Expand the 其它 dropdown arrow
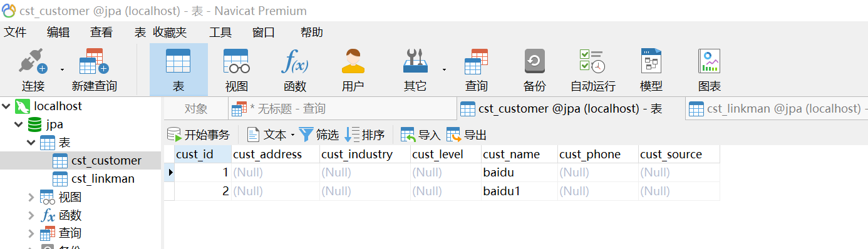Viewport: 868px width, 249px height. [x=444, y=69]
